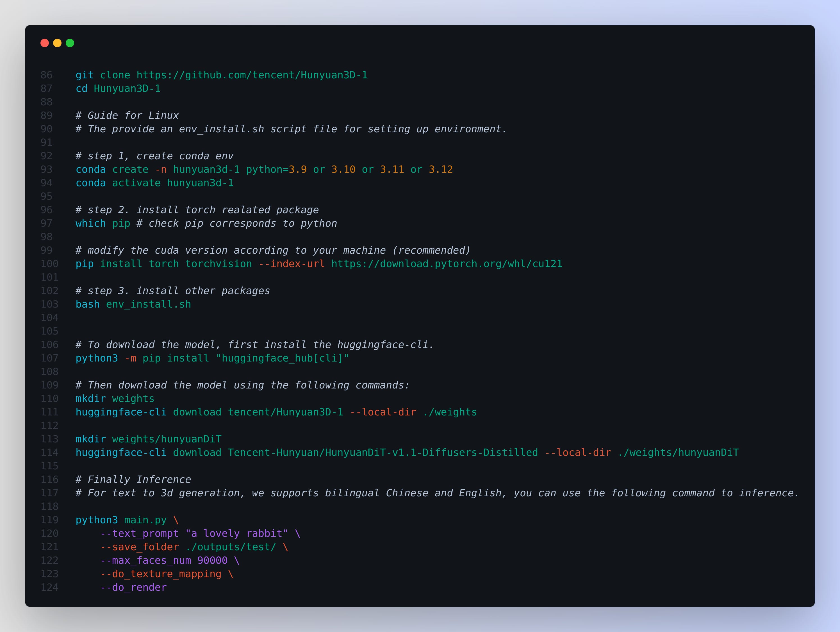The height and width of the screenshot is (632, 840).
Task: Click line number 86
Action: pyautogui.click(x=46, y=75)
